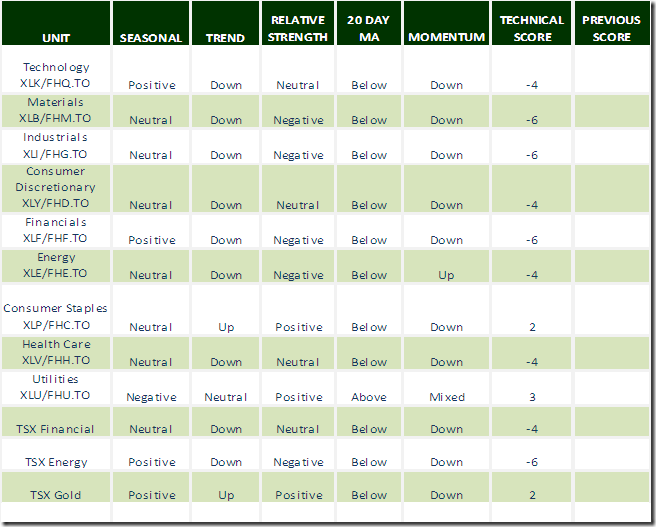Click the TREND column header

click(x=226, y=38)
